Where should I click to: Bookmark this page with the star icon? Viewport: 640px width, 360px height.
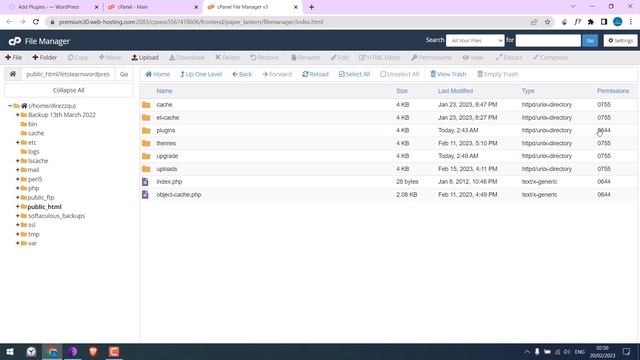point(547,22)
